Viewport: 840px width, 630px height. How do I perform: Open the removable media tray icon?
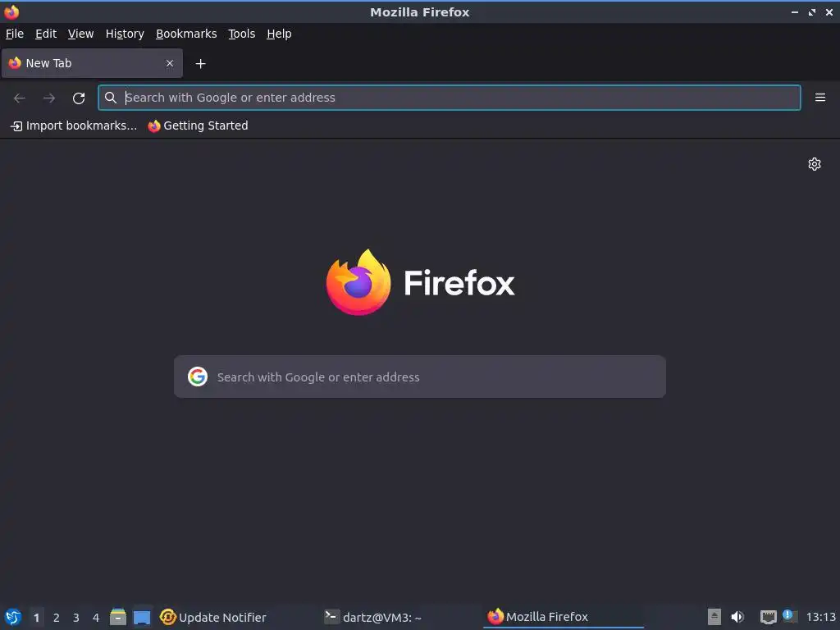[x=714, y=617]
